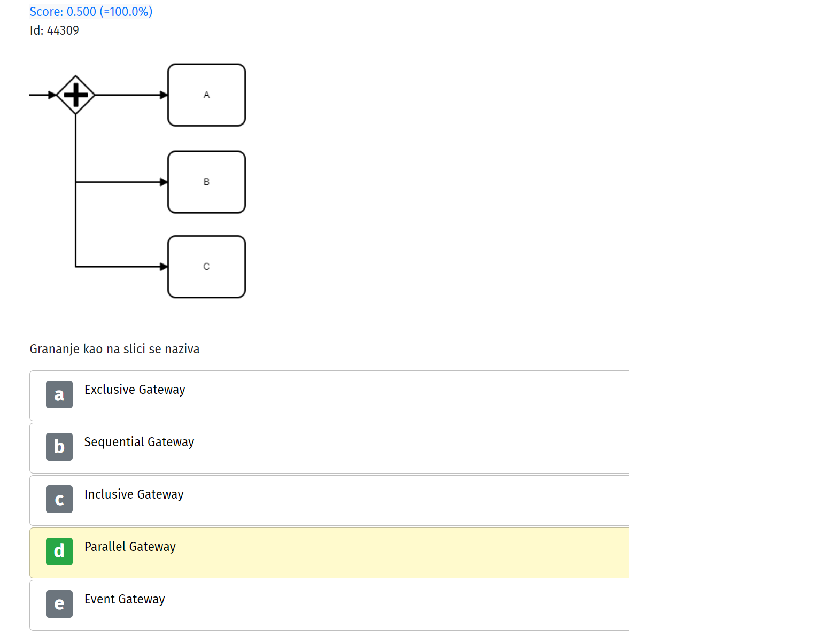This screenshot has width=821, height=644.
Task: Click task box B in diagram
Action: [206, 182]
